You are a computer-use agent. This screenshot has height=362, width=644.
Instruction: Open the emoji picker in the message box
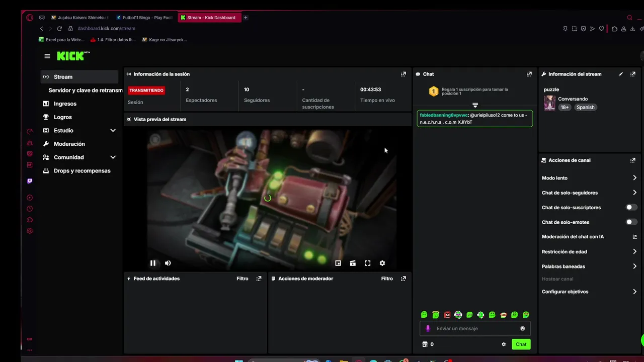[522, 328]
